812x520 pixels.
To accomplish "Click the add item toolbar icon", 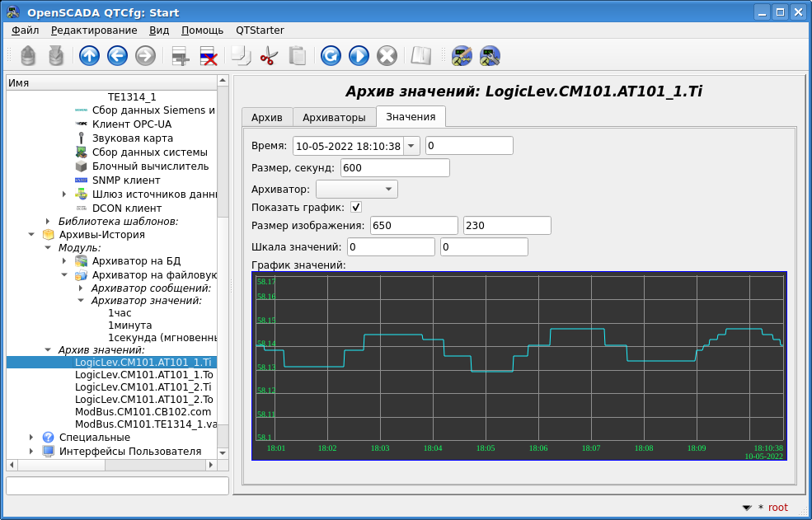I will tap(179, 55).
